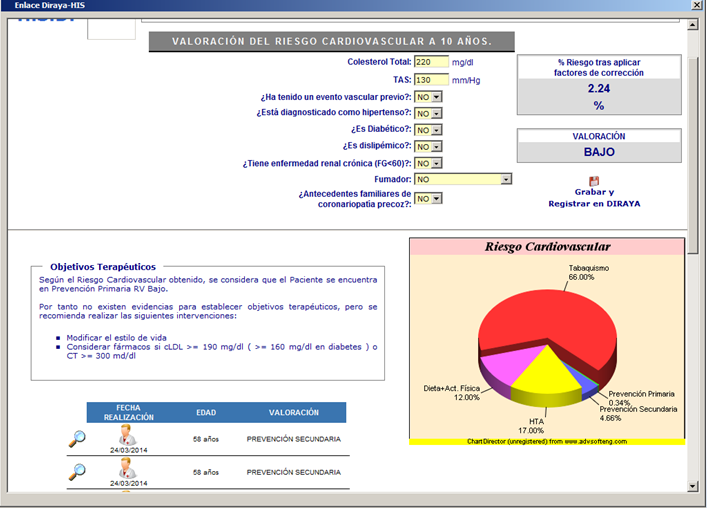Click the Prevención Primaria 0.34% label
The width and height of the screenshot is (707, 508).
click(641, 398)
